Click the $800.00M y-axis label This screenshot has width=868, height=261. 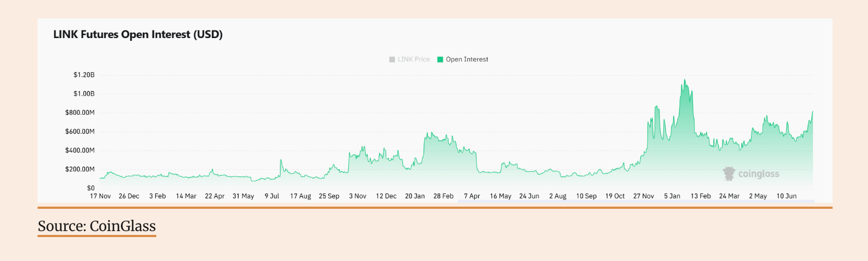click(x=80, y=113)
